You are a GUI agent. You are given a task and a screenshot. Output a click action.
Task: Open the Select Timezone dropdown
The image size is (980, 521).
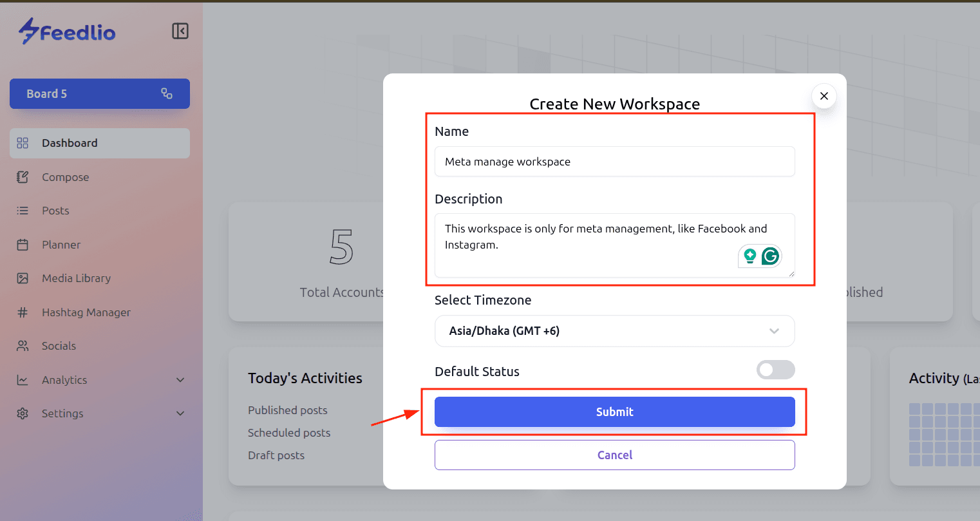pyautogui.click(x=614, y=331)
